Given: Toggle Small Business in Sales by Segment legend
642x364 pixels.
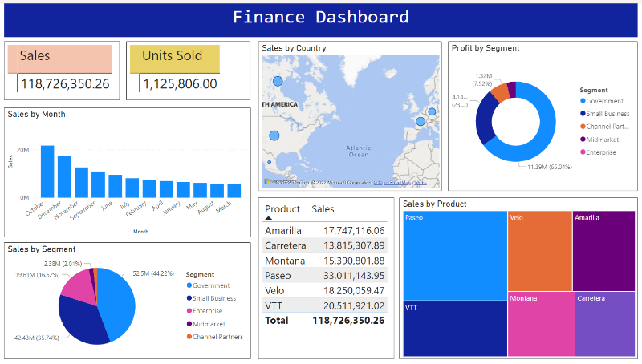Looking at the screenshot, I should click(189, 298).
